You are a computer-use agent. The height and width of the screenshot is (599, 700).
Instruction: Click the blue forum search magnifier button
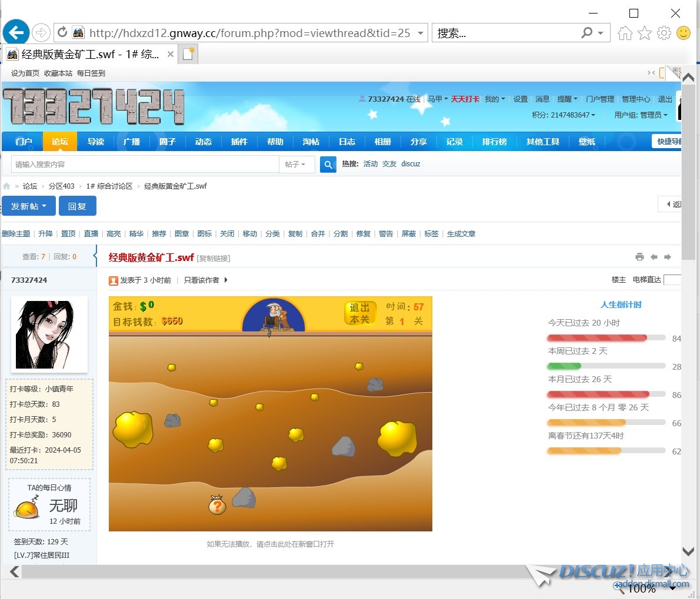(x=328, y=165)
